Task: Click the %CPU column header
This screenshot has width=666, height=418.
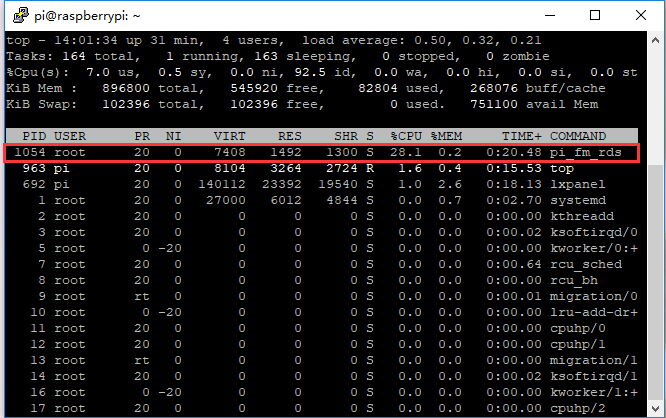Action: click(405, 135)
